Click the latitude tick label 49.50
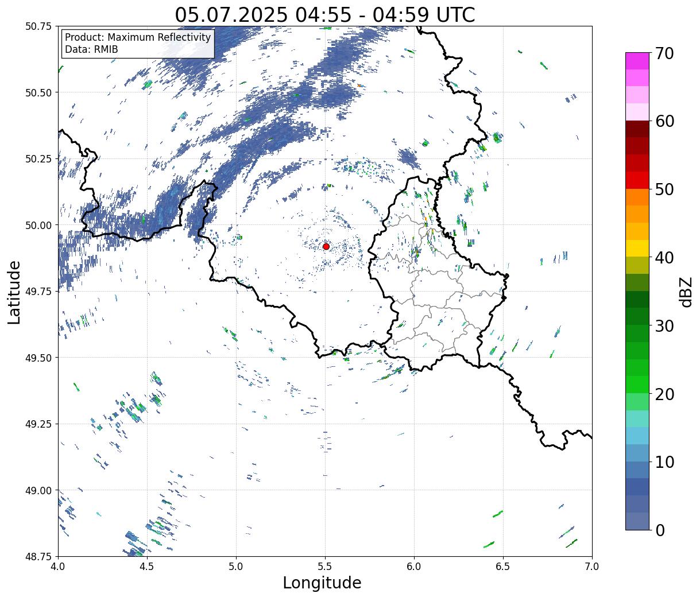 [38, 358]
